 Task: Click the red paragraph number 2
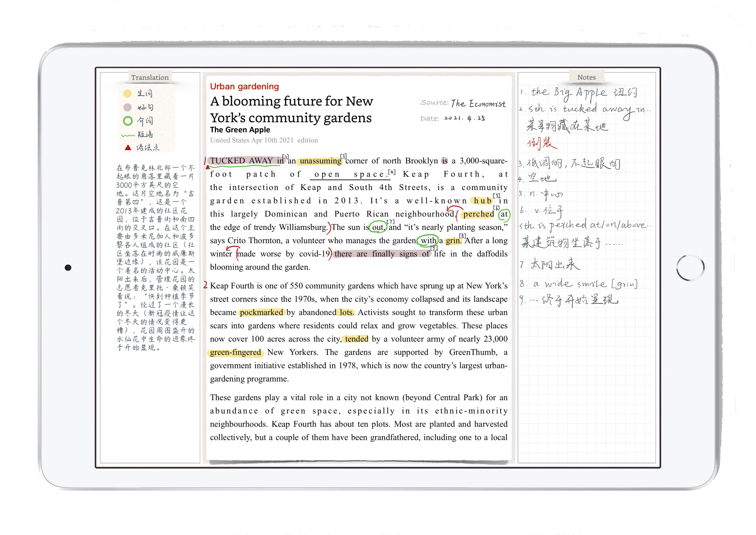pyautogui.click(x=205, y=285)
